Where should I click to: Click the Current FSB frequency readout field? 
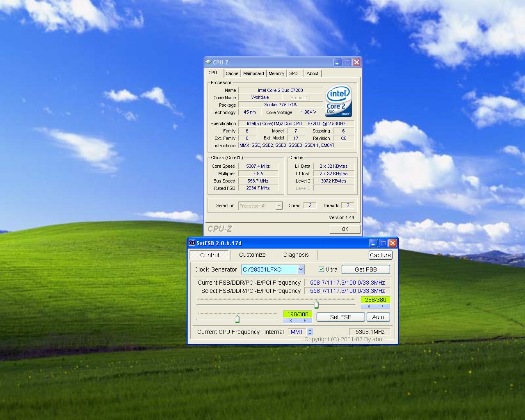point(347,283)
